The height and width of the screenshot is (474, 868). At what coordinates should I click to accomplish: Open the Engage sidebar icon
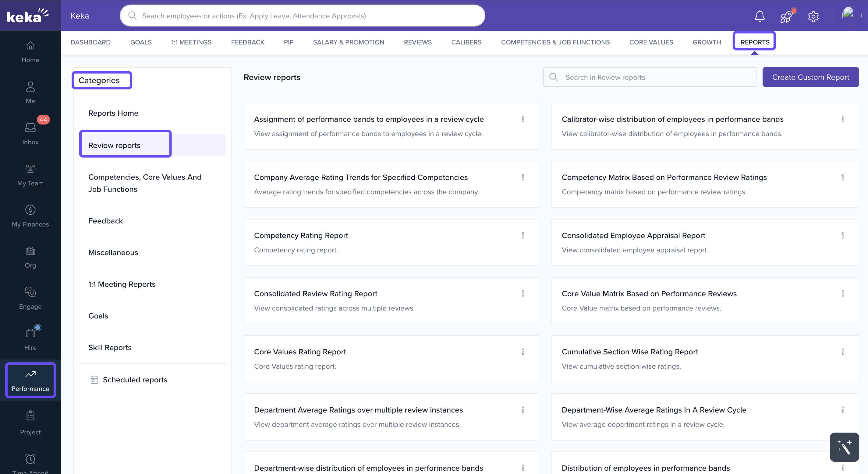point(30,298)
